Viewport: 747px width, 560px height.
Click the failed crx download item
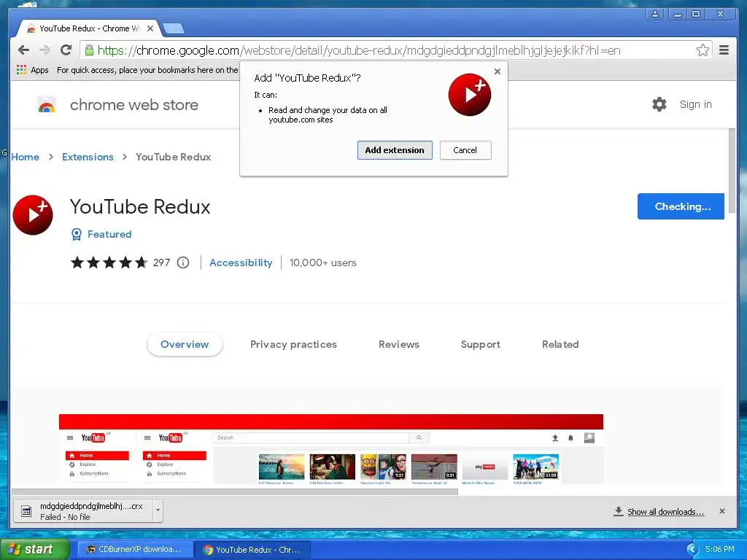coord(88,511)
